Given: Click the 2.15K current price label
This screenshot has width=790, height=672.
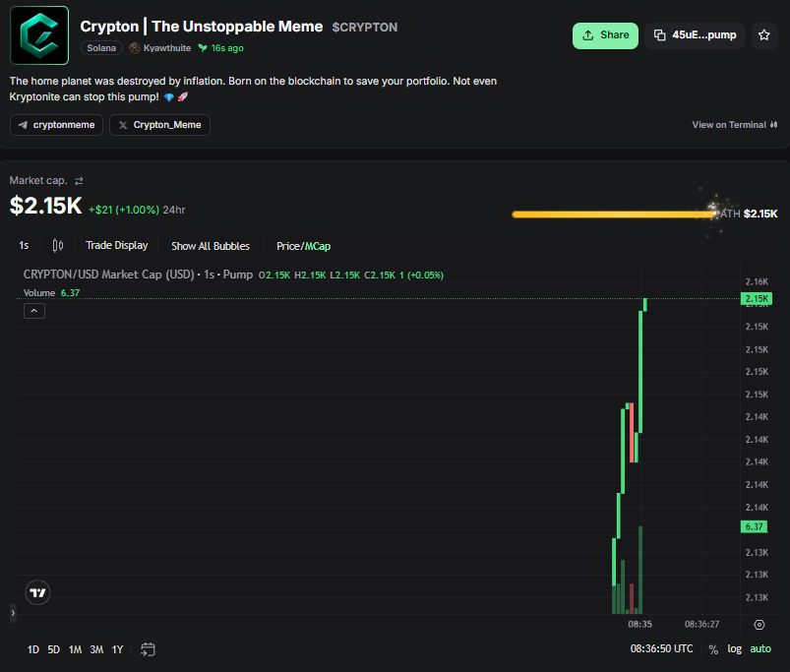Looking at the screenshot, I should [757, 299].
